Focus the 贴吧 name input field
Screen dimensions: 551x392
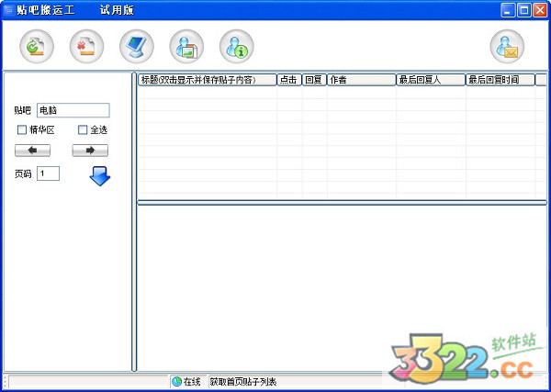click(73, 110)
